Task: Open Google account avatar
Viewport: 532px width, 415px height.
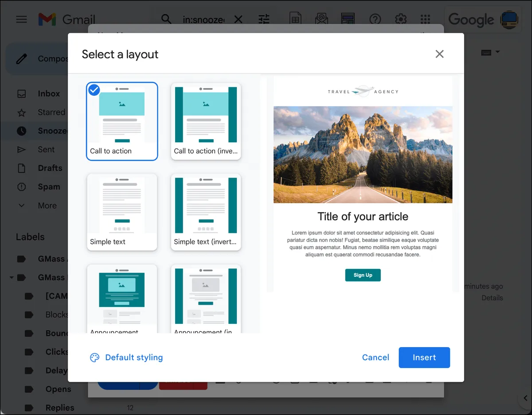Action: (x=509, y=19)
